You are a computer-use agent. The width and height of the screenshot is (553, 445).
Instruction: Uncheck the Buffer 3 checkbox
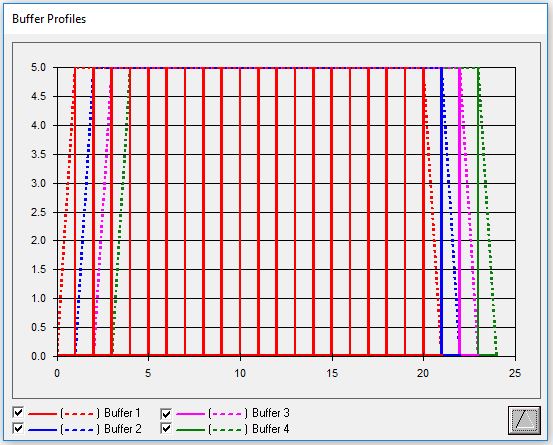tap(166, 413)
